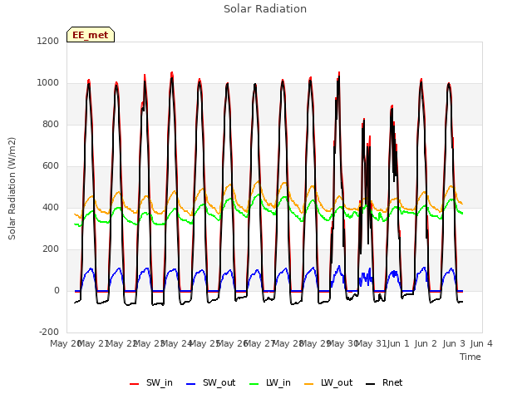
Task: Click the red SW_in legend color marker
Action: pos(135,384)
